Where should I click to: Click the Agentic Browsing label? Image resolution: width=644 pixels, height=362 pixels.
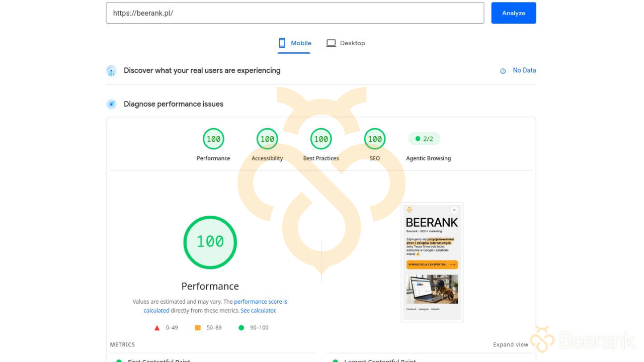429,158
